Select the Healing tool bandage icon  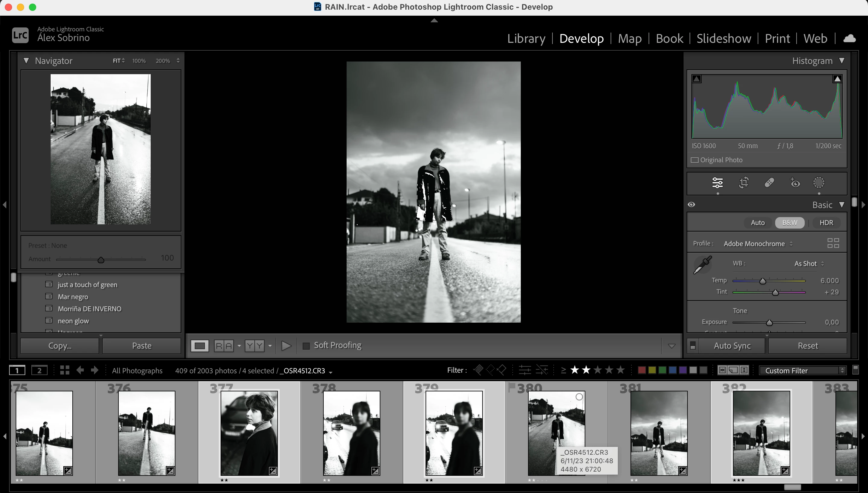click(x=769, y=183)
